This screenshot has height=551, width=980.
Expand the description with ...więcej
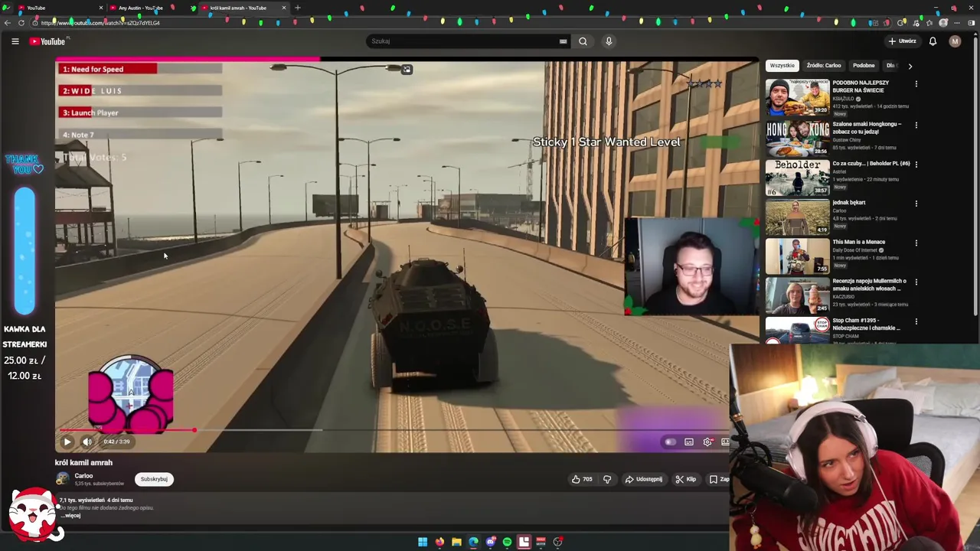(x=71, y=516)
